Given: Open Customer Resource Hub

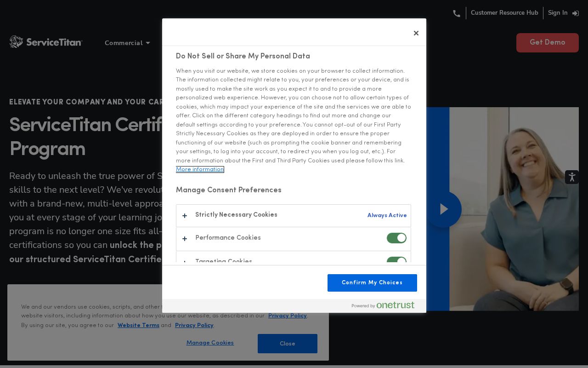Looking at the screenshot, I should [504, 13].
